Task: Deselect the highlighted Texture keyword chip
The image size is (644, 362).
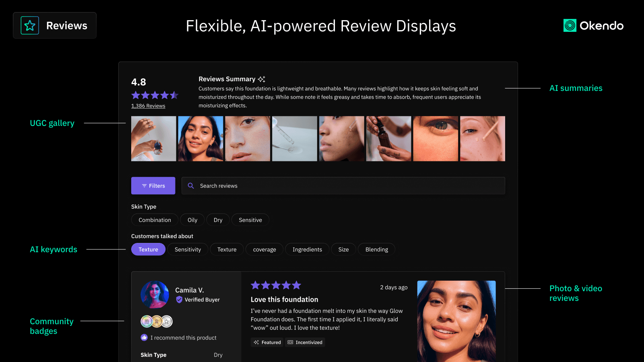Action: coord(148,249)
